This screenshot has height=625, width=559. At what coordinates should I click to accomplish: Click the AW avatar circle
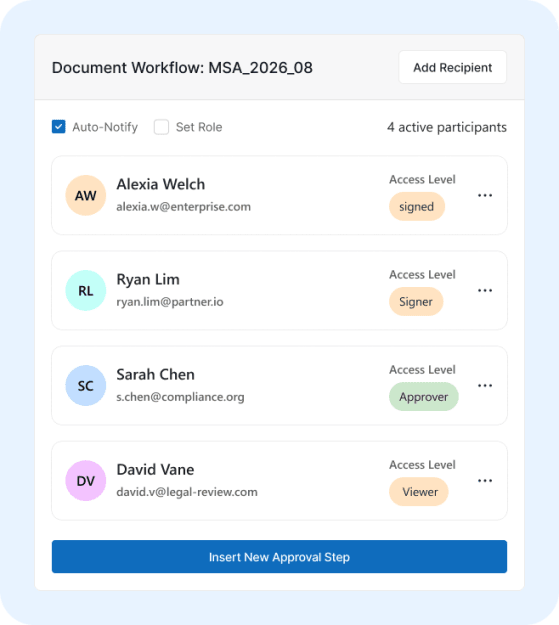tap(86, 195)
